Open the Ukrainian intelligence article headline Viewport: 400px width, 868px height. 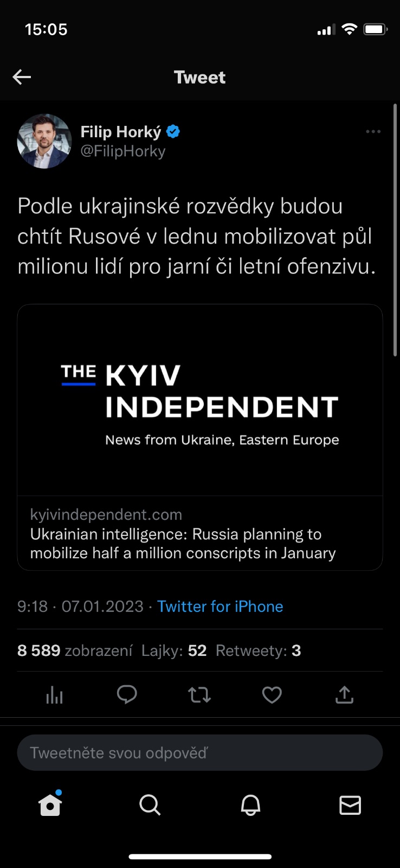(183, 544)
